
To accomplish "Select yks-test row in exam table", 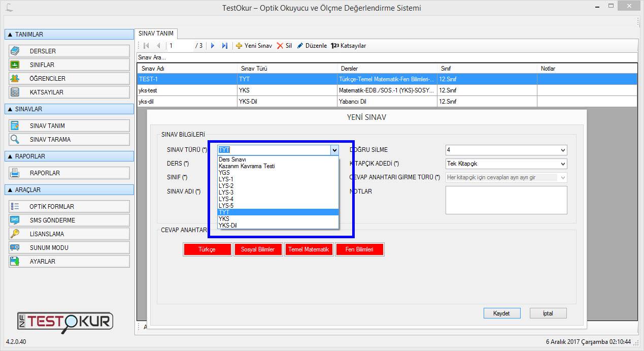I will coord(387,90).
